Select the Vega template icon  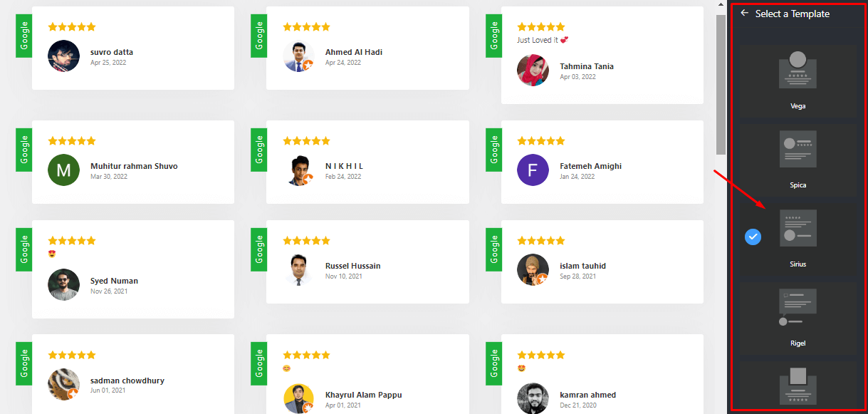pyautogui.click(x=798, y=70)
